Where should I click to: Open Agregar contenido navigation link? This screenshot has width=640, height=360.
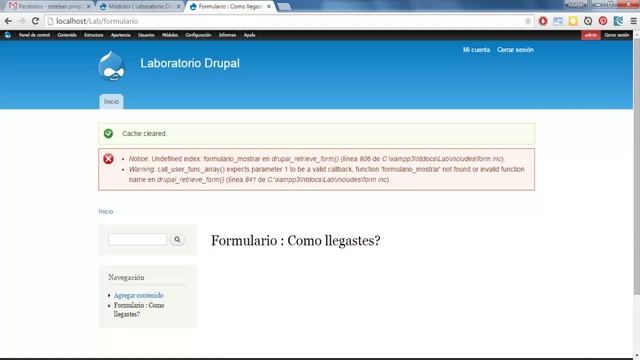[x=138, y=295]
